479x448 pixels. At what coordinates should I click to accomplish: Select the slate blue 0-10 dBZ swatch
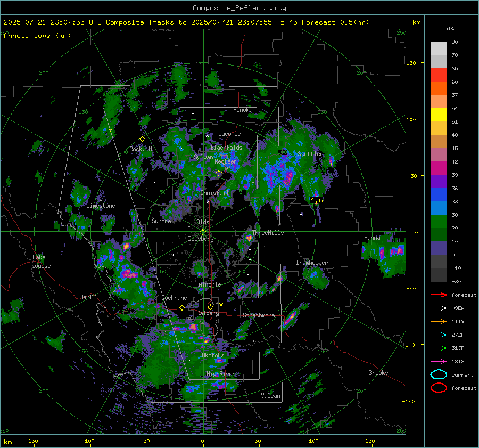pyautogui.click(x=439, y=248)
